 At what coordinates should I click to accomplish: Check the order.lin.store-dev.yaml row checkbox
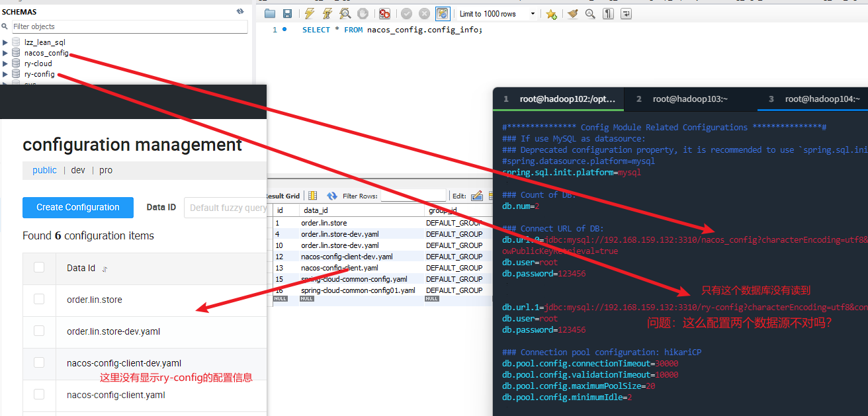coord(39,331)
